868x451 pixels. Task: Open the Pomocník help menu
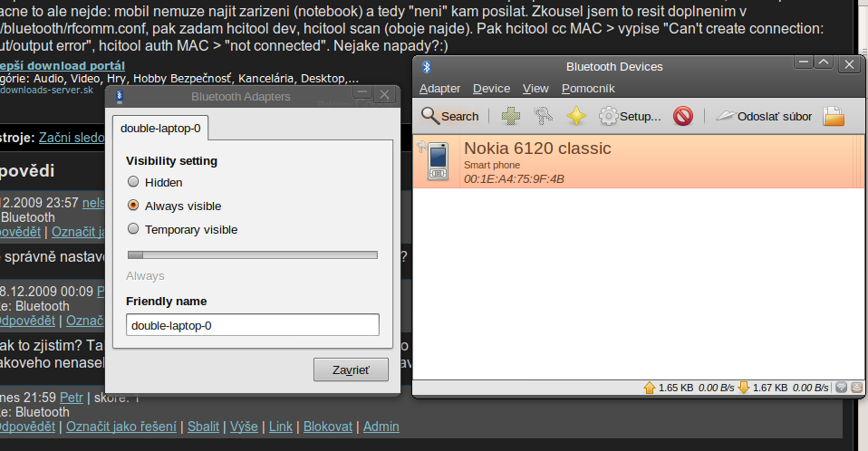click(x=588, y=89)
